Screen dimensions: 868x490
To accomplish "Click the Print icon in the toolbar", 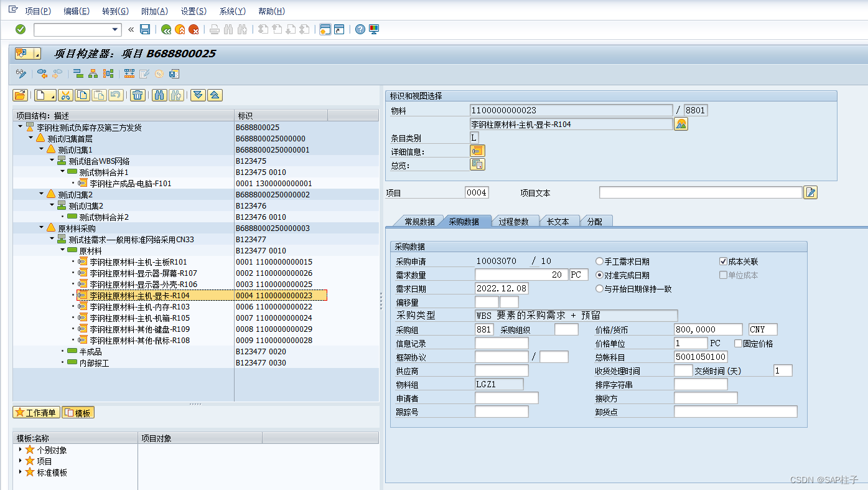I will coord(214,29).
